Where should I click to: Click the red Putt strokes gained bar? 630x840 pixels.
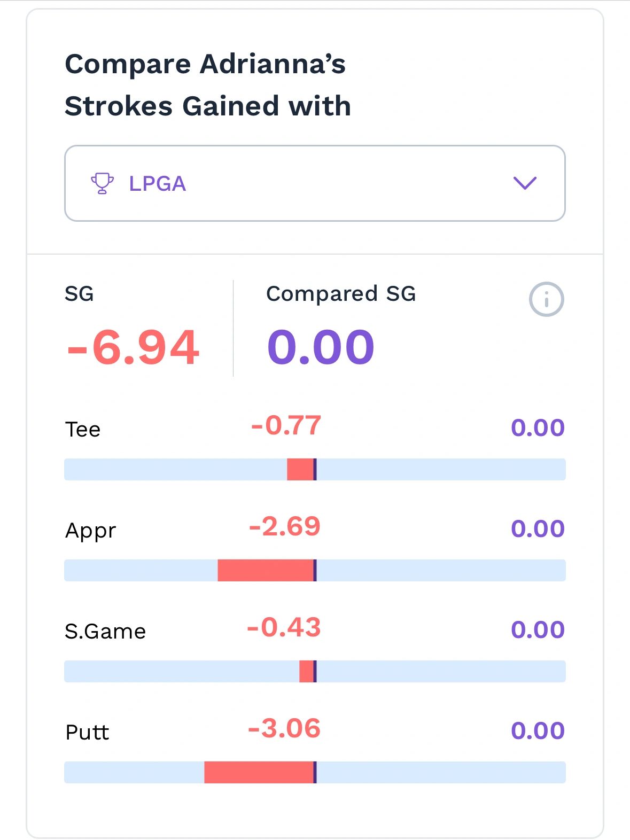point(259,773)
